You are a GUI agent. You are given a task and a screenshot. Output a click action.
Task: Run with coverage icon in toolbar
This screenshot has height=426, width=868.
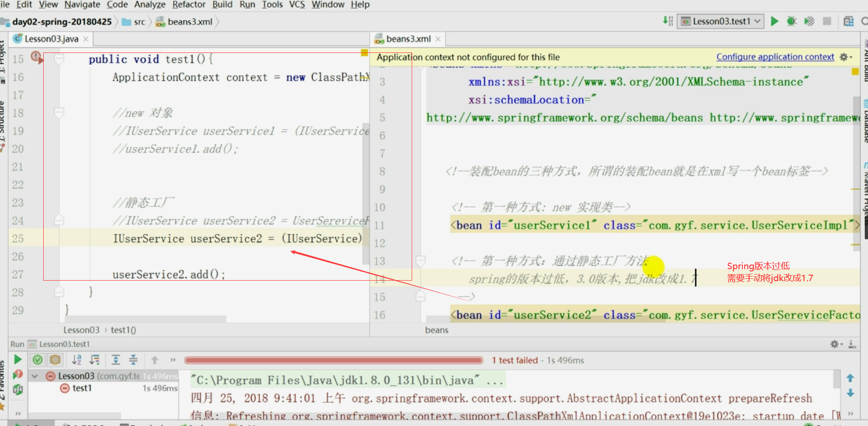pos(809,21)
